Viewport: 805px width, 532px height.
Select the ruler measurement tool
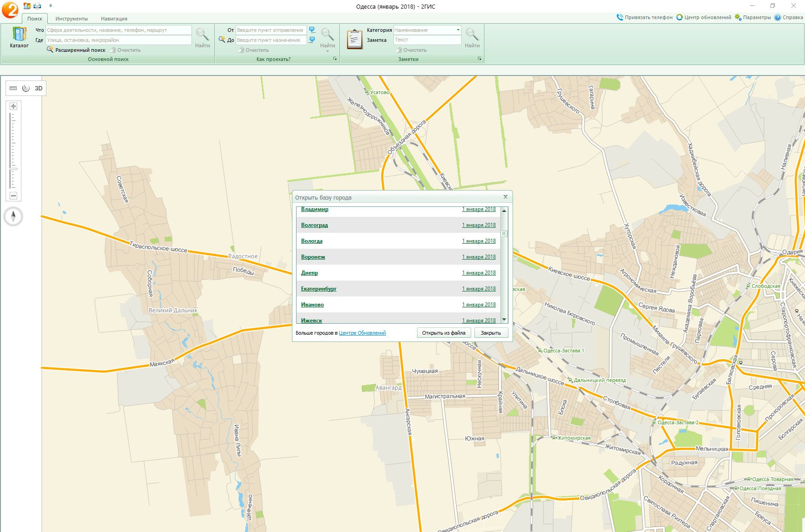pos(13,88)
